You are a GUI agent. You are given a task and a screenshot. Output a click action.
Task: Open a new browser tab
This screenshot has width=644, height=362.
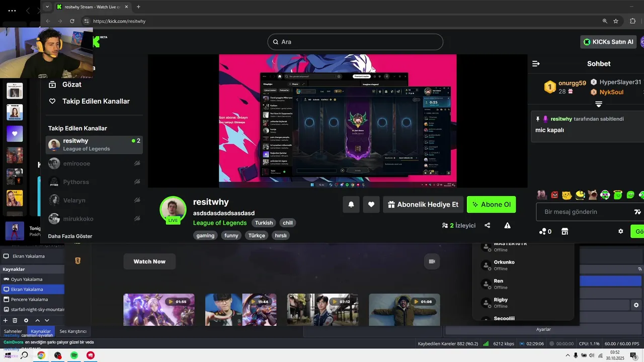[x=138, y=7]
